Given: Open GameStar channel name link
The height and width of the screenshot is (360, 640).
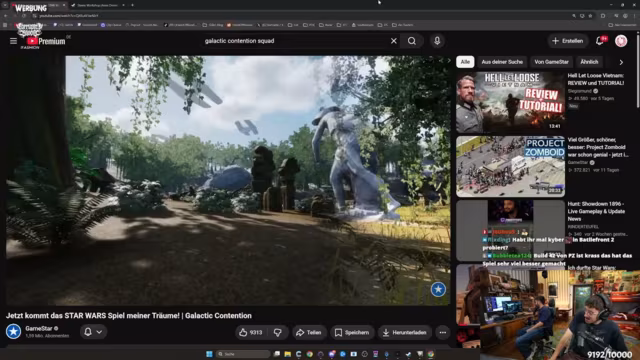Looking at the screenshot, I should tap(39, 328).
